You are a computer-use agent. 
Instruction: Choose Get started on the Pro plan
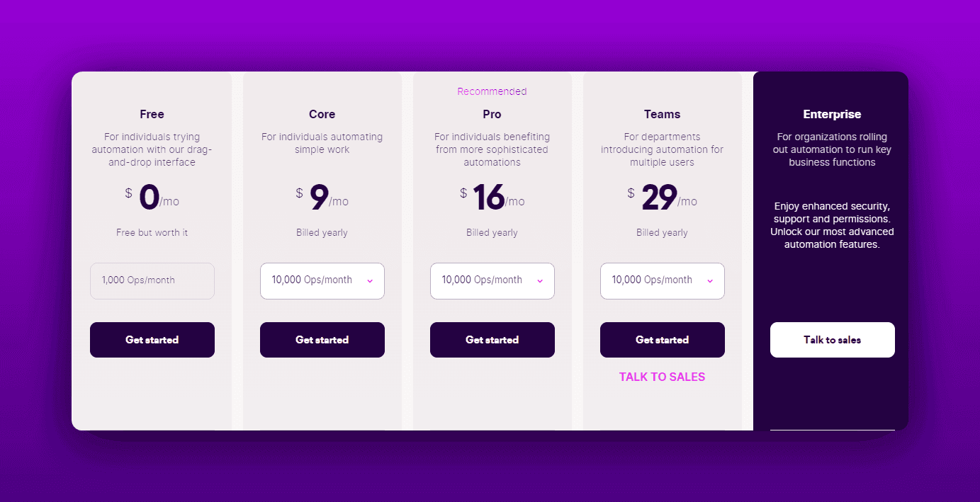[x=492, y=340]
